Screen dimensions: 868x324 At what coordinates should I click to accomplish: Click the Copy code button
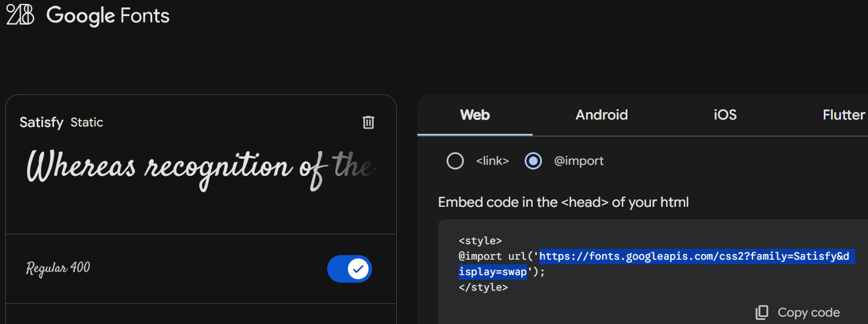[798, 313]
